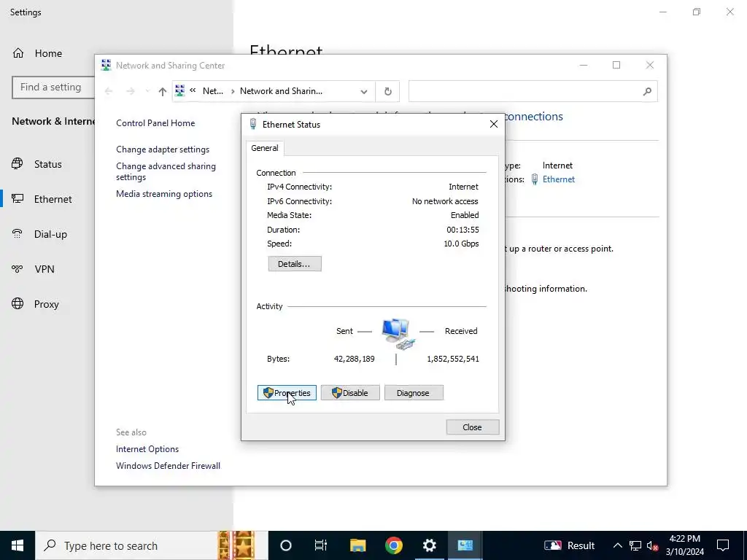
Task: Click the taskbar search box
Action: [152, 545]
